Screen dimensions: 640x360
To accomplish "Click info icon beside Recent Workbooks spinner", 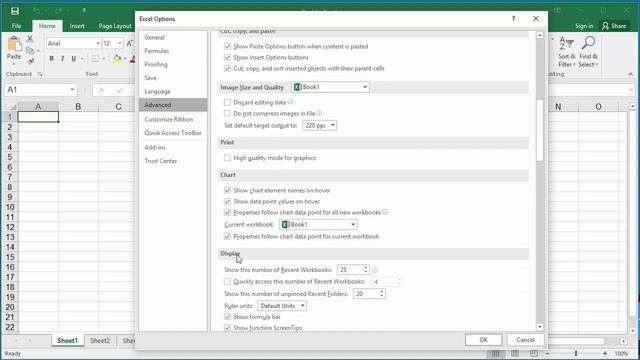I will point(375,270).
